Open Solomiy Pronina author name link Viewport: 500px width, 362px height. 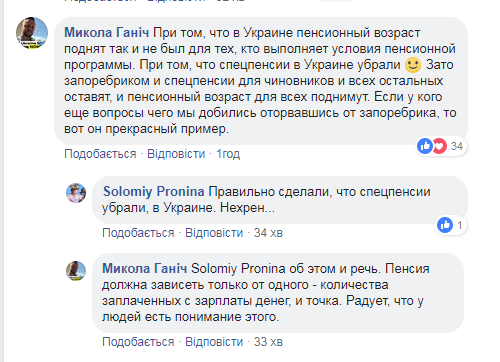tap(153, 192)
